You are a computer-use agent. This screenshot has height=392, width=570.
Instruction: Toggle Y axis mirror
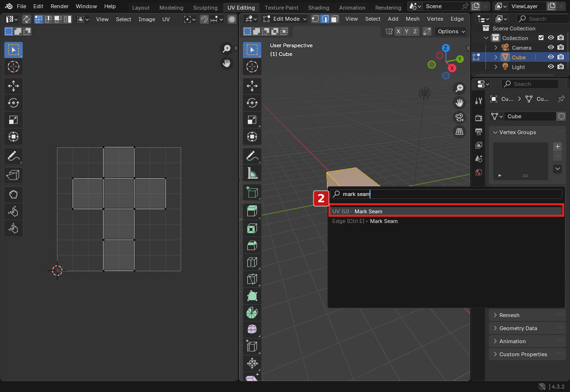(x=407, y=31)
